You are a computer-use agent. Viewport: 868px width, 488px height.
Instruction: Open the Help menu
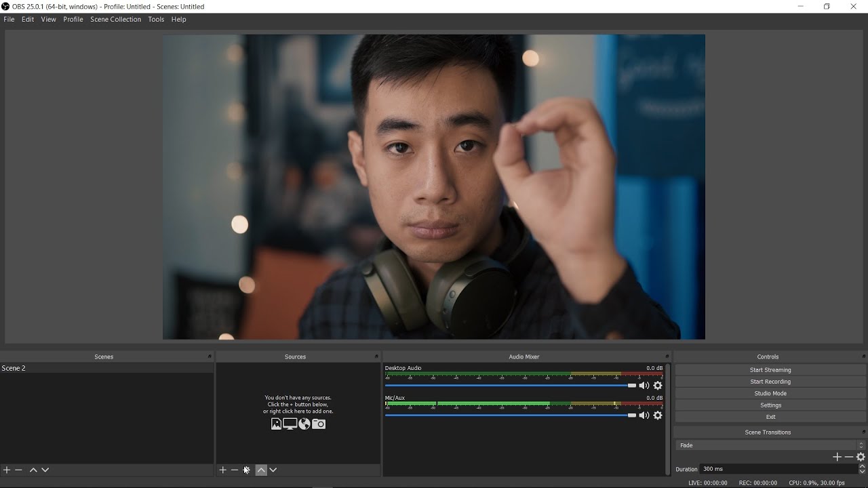click(178, 19)
